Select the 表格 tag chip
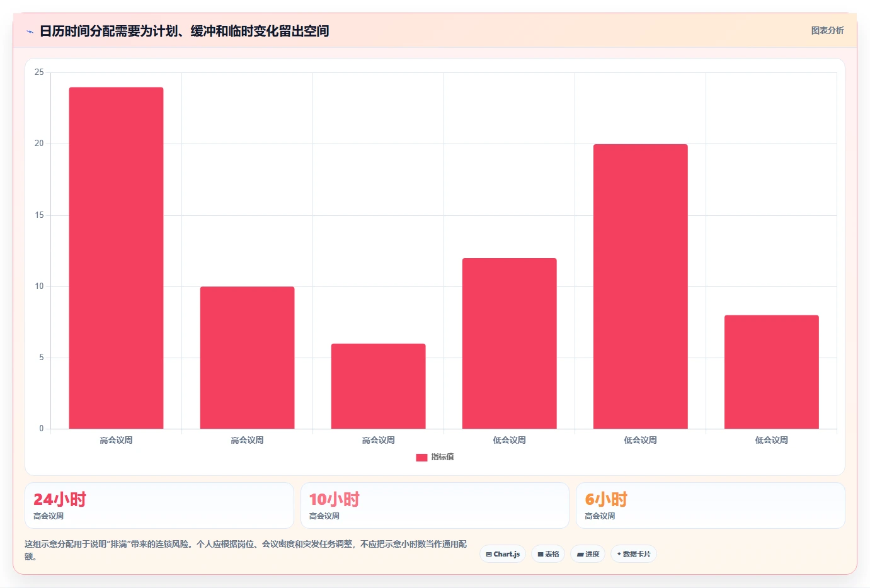Viewport: 870px width, 588px height. [x=548, y=554]
